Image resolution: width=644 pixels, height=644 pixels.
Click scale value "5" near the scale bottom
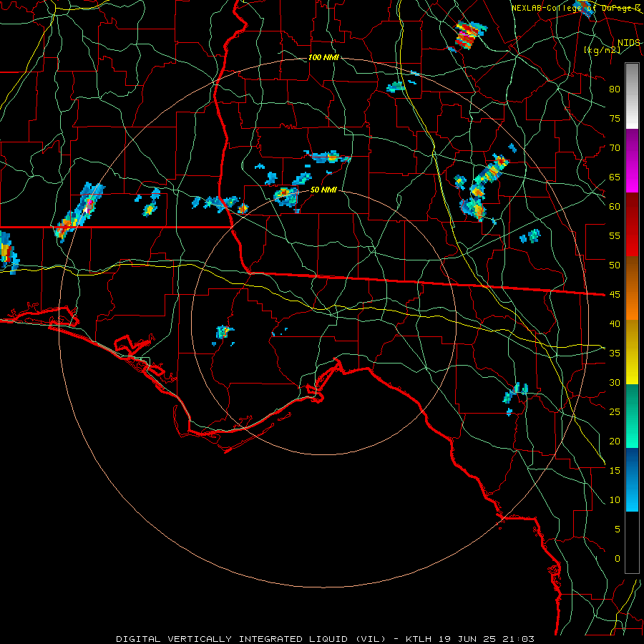tap(618, 530)
